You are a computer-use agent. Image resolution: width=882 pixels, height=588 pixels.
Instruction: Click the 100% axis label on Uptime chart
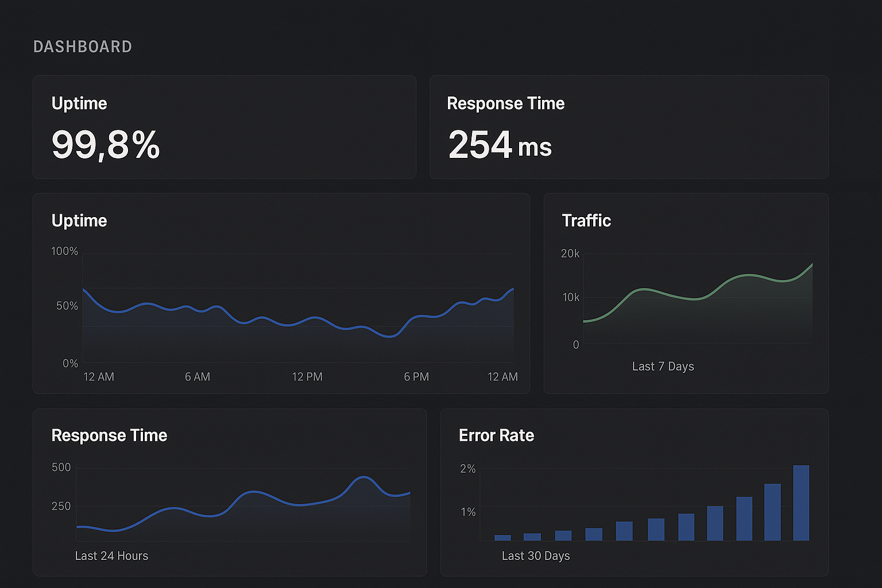coord(64,251)
